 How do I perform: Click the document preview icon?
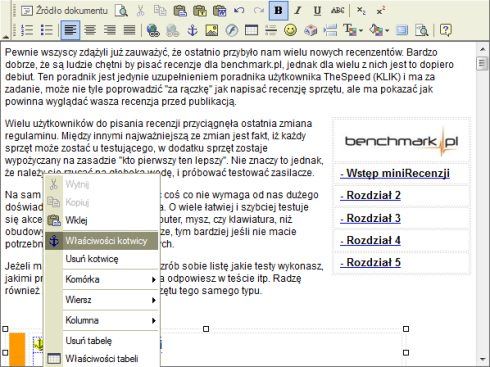pyautogui.click(x=121, y=11)
